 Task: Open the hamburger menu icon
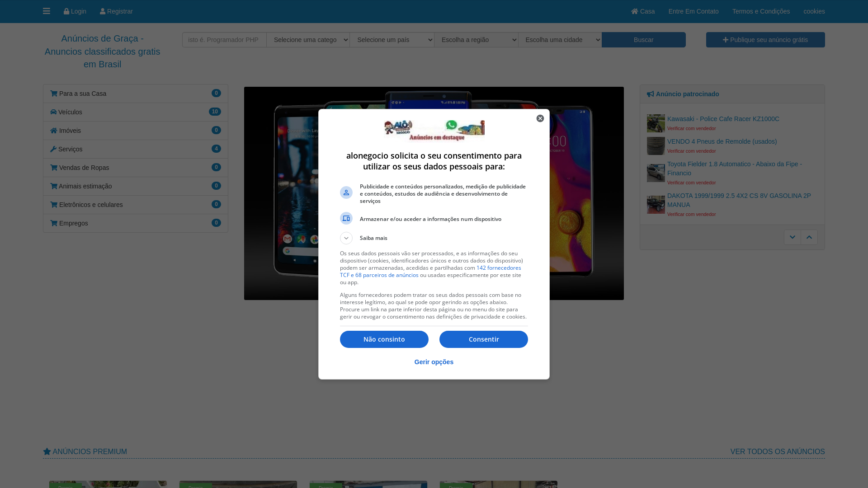point(47,11)
